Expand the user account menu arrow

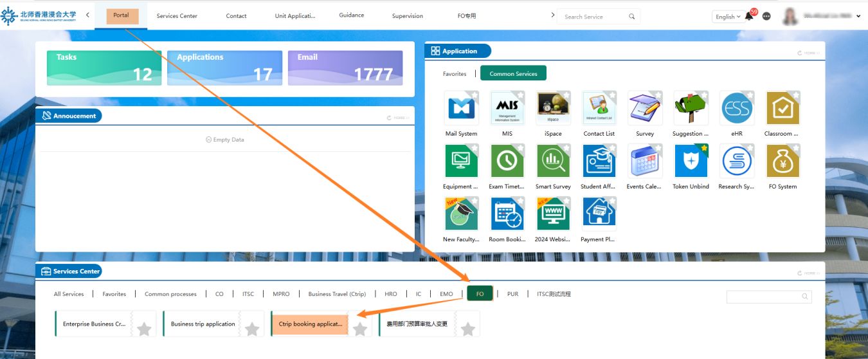[x=858, y=17]
